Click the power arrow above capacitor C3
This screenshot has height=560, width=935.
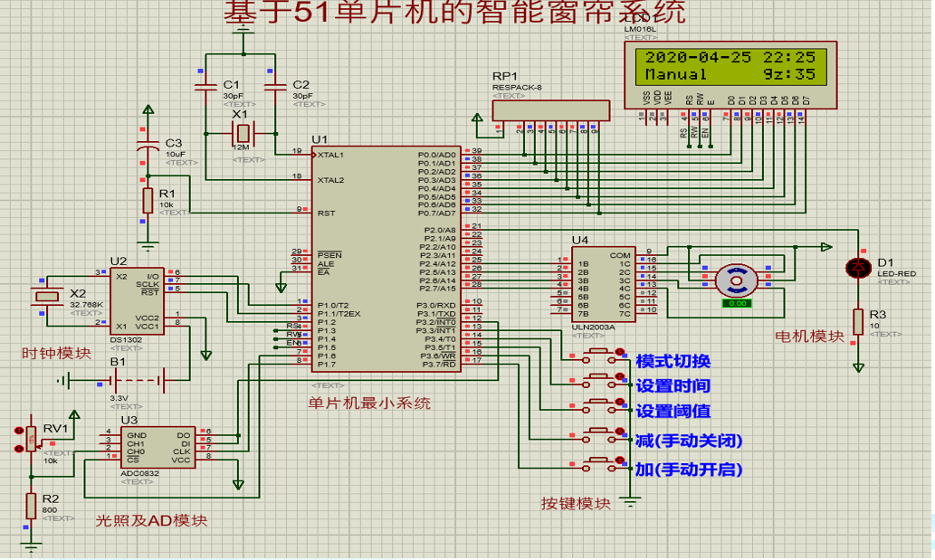pos(148,109)
